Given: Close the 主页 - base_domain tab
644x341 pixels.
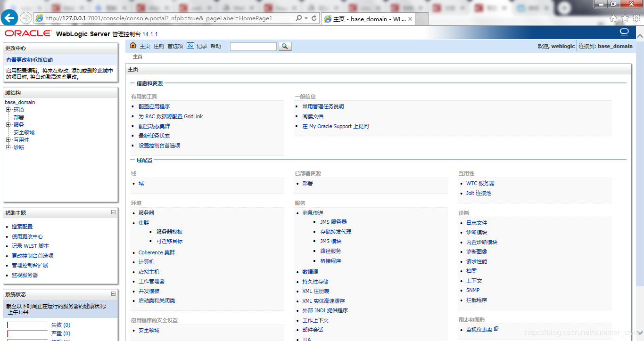Looking at the screenshot, I should (410, 19).
